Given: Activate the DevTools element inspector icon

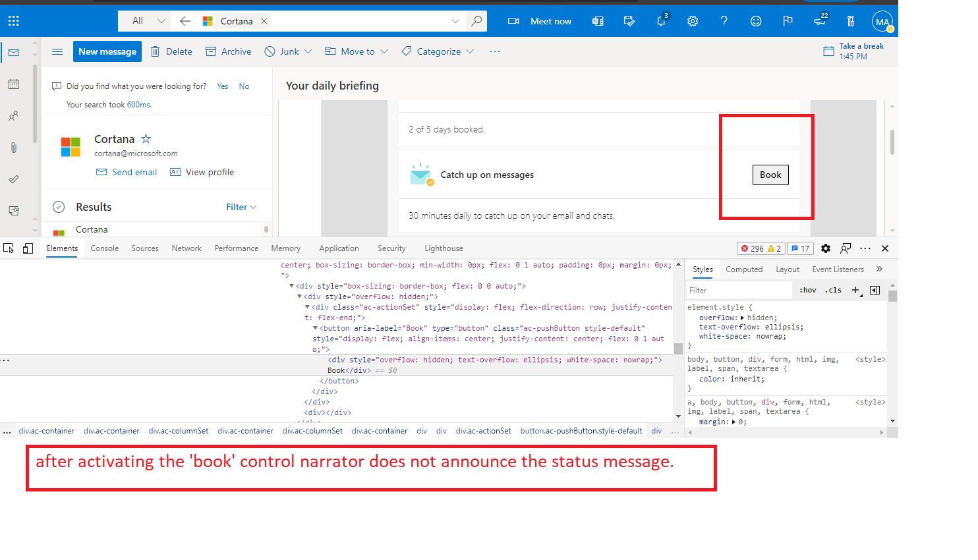Looking at the screenshot, I should click(8, 248).
